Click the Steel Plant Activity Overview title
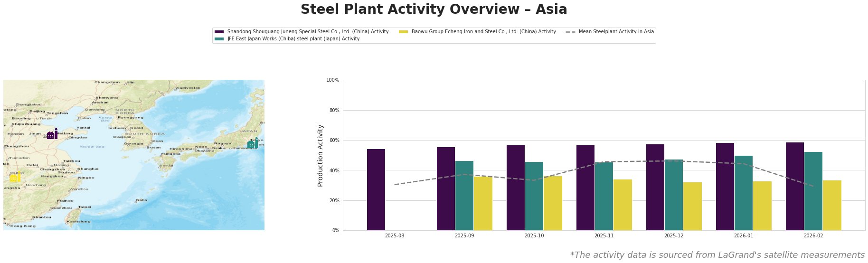Viewport: 868px width, 263px height. tap(434, 9)
